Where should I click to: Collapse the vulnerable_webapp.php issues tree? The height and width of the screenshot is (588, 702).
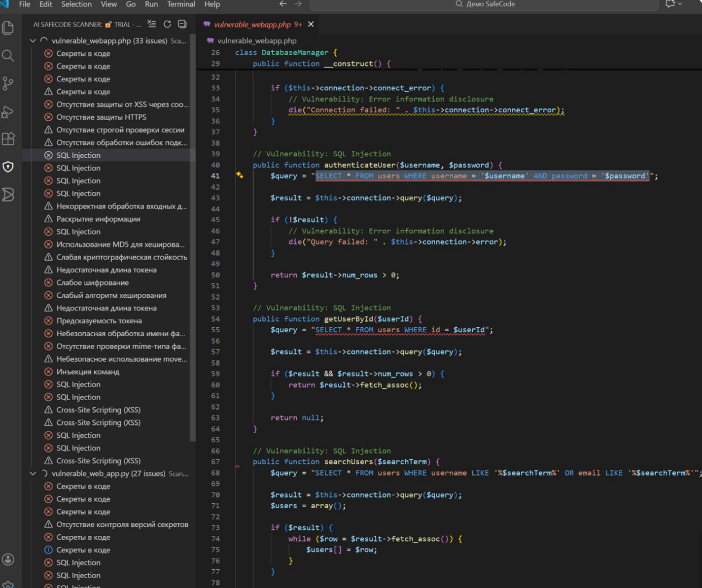[x=33, y=41]
